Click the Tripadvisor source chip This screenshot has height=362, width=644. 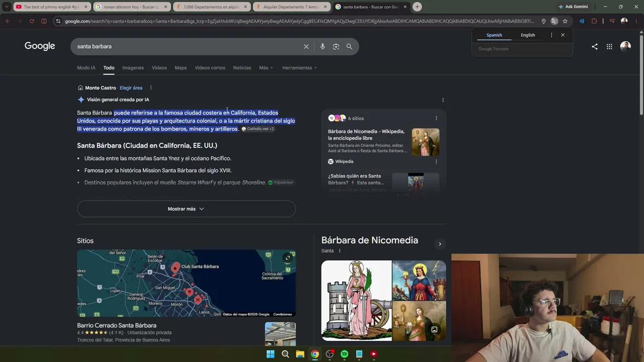coord(281,183)
